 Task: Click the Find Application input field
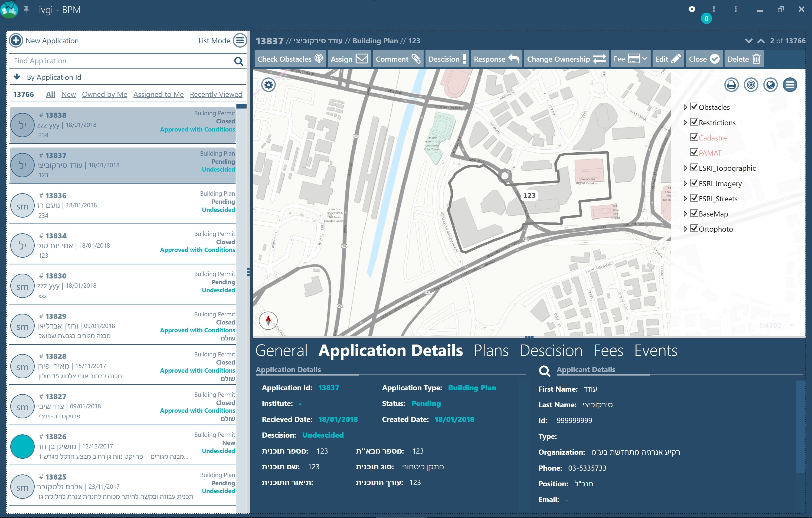pyautogui.click(x=122, y=61)
